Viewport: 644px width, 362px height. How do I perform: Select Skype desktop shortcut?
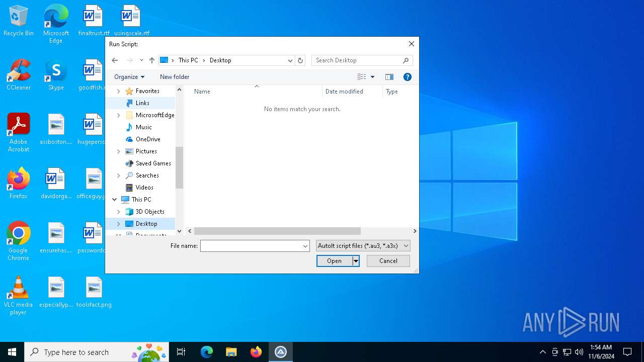click(x=56, y=75)
